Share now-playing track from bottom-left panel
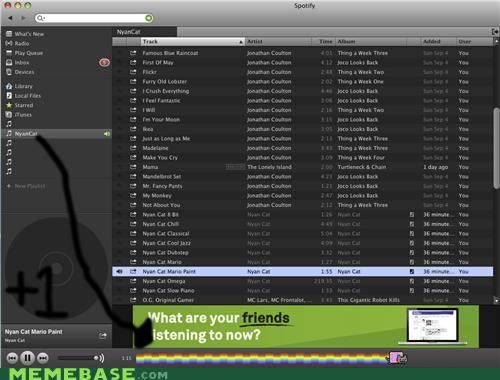The width and height of the screenshot is (500, 380). coord(103,336)
